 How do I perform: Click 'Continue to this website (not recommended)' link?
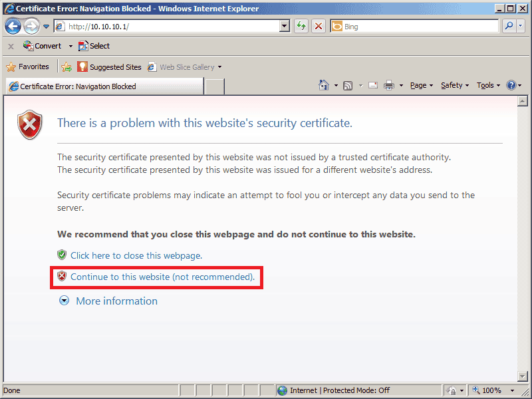tap(162, 277)
